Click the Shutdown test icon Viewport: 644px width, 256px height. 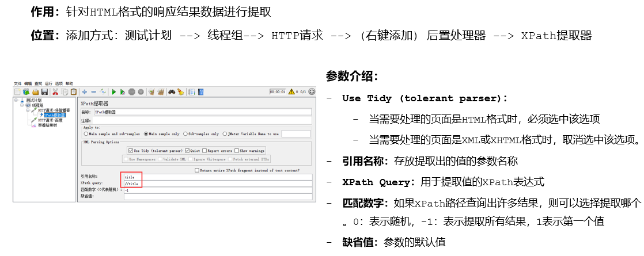tap(141, 92)
